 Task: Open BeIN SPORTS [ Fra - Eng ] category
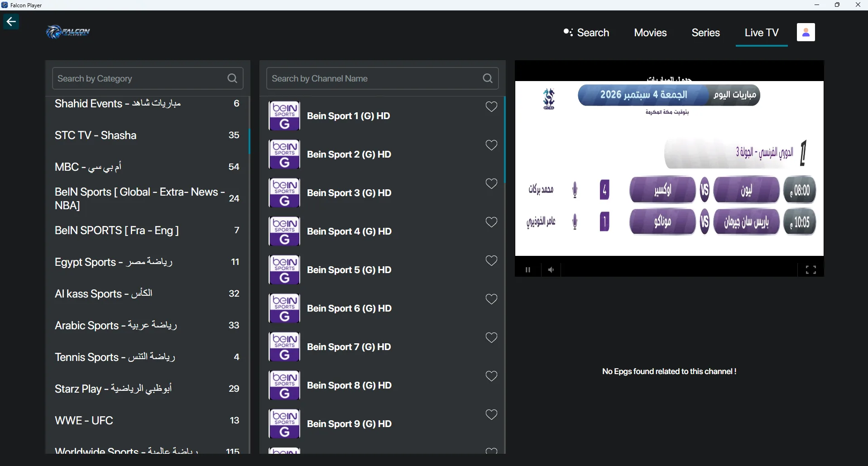click(x=147, y=231)
